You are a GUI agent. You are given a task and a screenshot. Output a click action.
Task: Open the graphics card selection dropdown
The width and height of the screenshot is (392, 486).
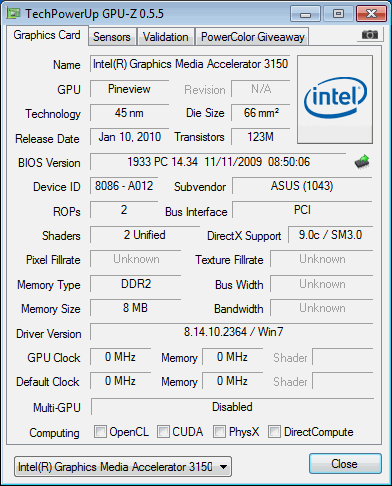point(123,467)
